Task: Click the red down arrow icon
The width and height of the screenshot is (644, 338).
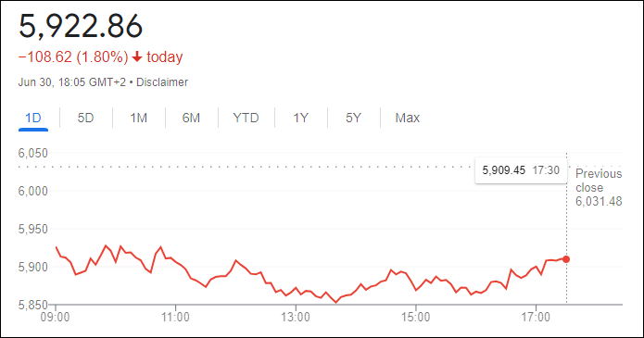Action: pyautogui.click(x=137, y=56)
